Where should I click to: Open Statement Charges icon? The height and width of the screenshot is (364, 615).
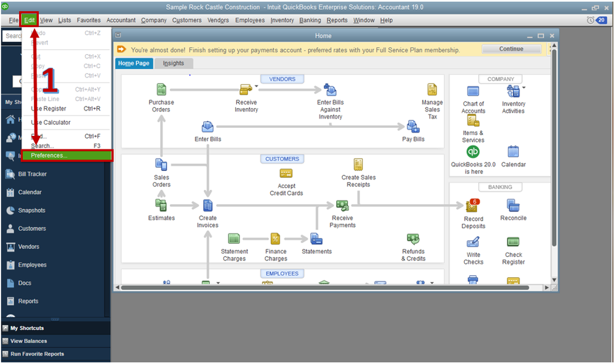point(234,239)
